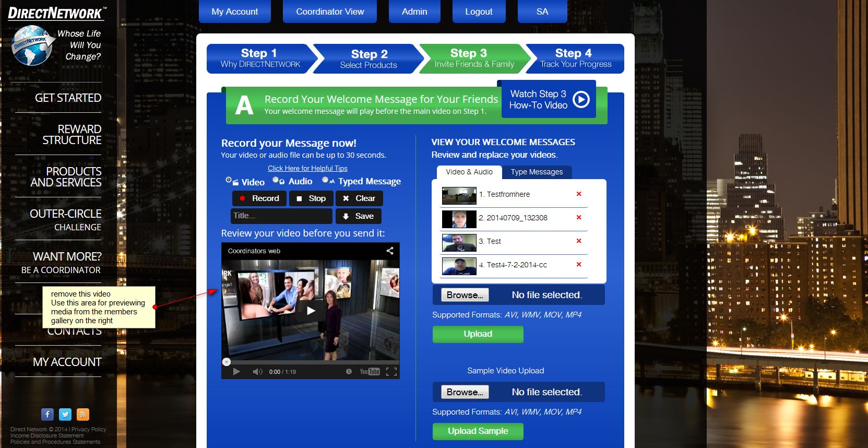Open Step 4 Track Your Progress
868x448 pixels.
point(576,58)
